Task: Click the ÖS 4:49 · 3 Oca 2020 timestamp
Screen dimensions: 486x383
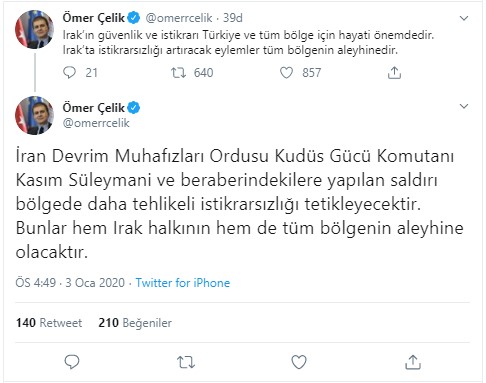Action: (x=70, y=283)
